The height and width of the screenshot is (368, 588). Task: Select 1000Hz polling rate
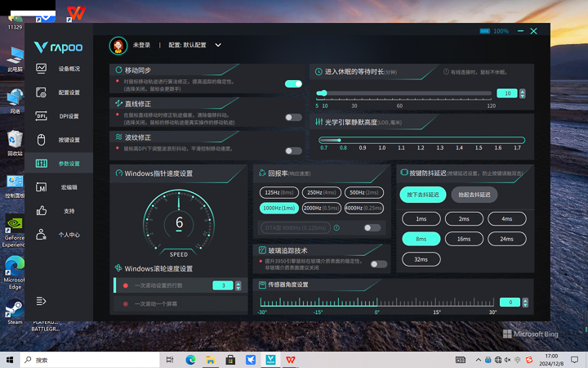pyautogui.click(x=279, y=208)
